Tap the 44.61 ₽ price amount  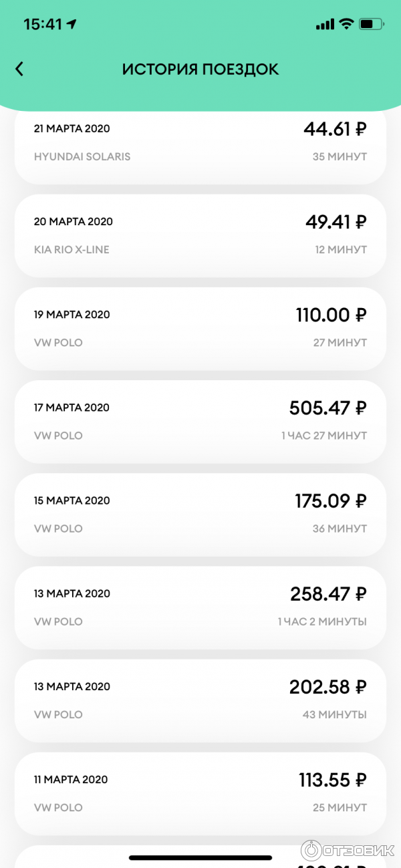coord(335,129)
